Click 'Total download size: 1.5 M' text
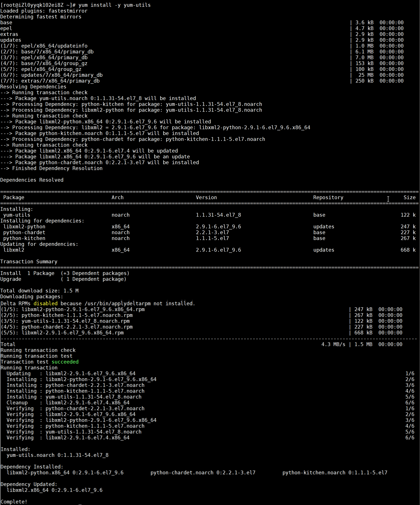The width and height of the screenshot is (420, 505). pos(40,291)
